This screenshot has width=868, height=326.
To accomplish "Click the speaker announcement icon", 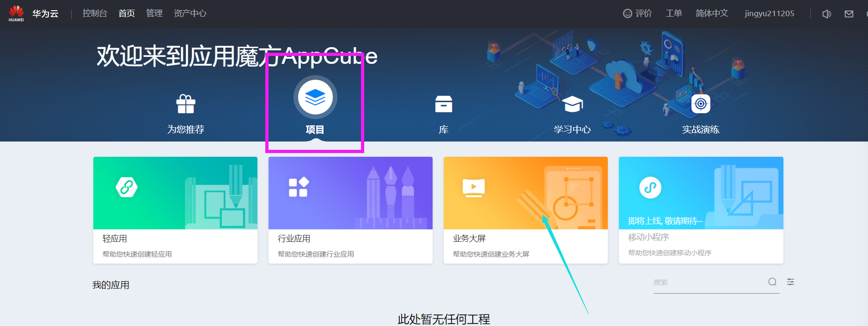I will pos(827,14).
